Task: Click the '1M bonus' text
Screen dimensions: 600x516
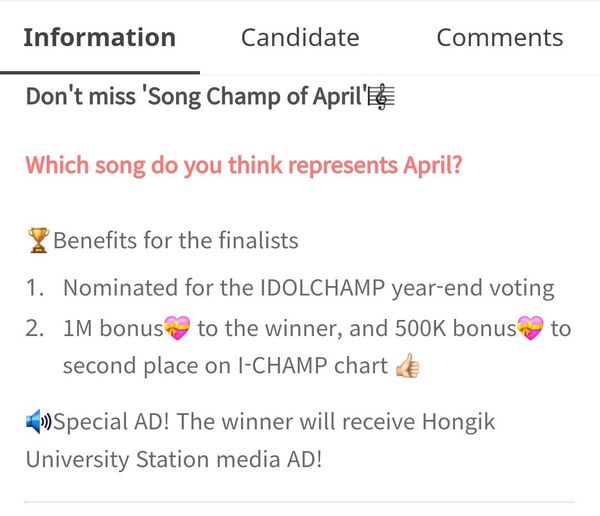Action: point(113,328)
